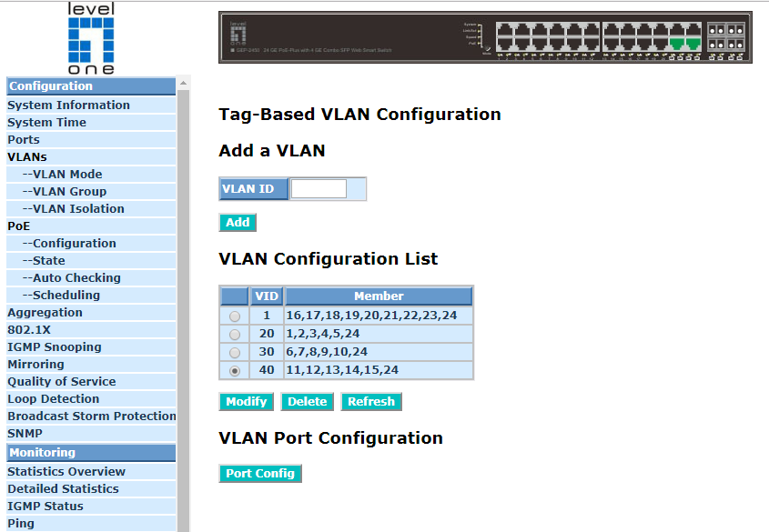
Task: Open the VLANs section in sidebar
Action: pos(27,157)
